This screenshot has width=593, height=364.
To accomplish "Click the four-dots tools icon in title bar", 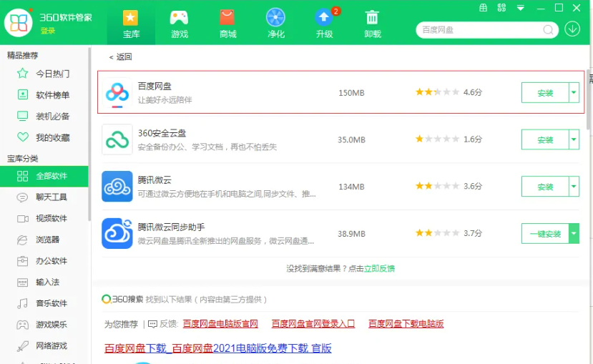I will point(501,8).
